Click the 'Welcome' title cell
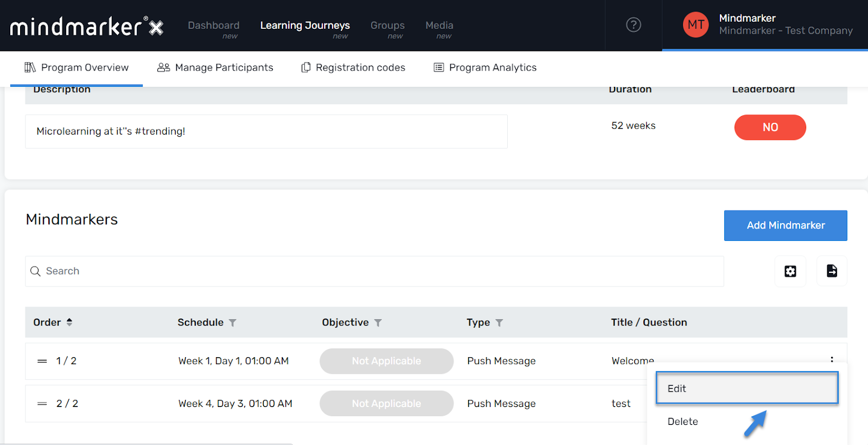868x445 pixels. 633,361
